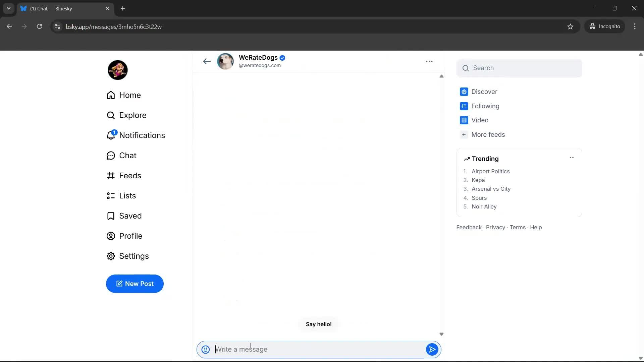This screenshot has width=644, height=362.
Task: Toggle the bookmark star for this page
Action: point(571,26)
